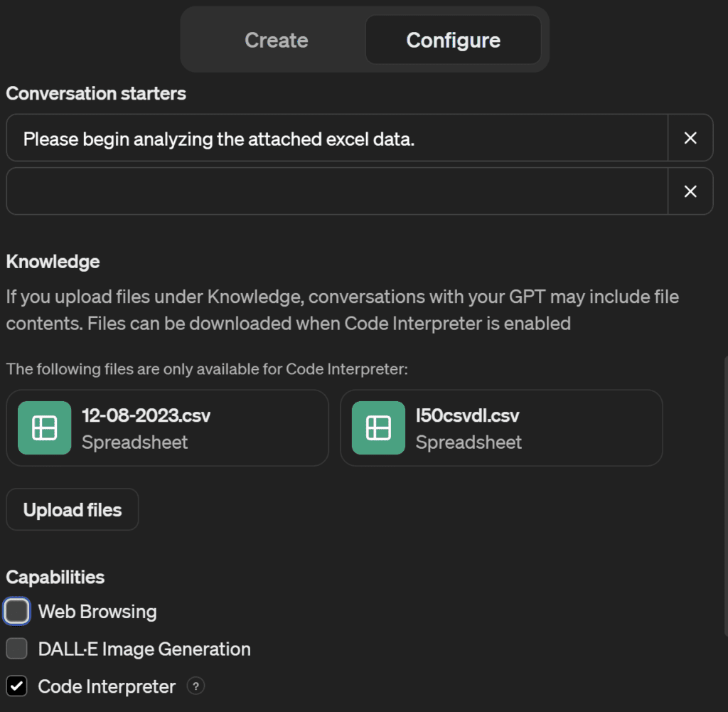Click the Knowledge section heading
This screenshot has width=728, height=712.
(x=52, y=261)
